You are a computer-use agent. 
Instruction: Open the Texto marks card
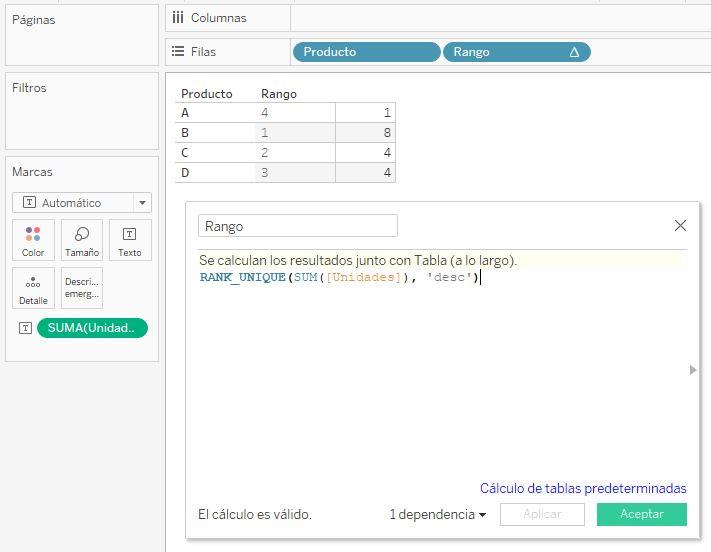[x=130, y=240]
